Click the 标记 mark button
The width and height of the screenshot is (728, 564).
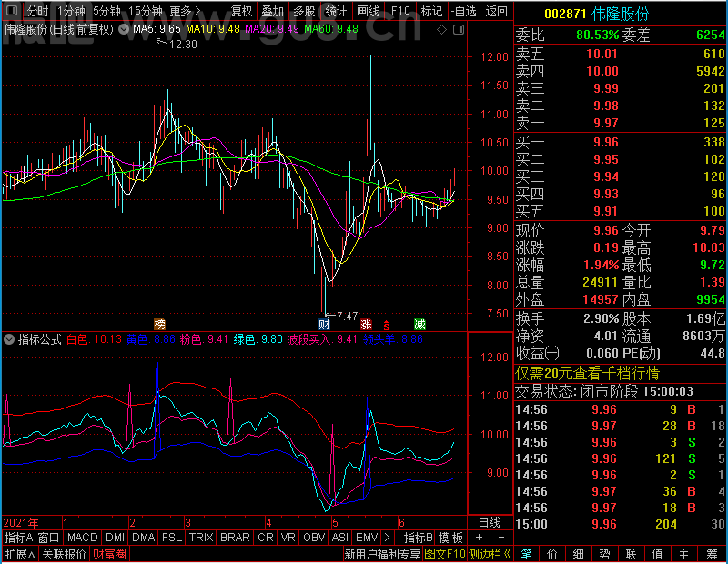(431, 11)
